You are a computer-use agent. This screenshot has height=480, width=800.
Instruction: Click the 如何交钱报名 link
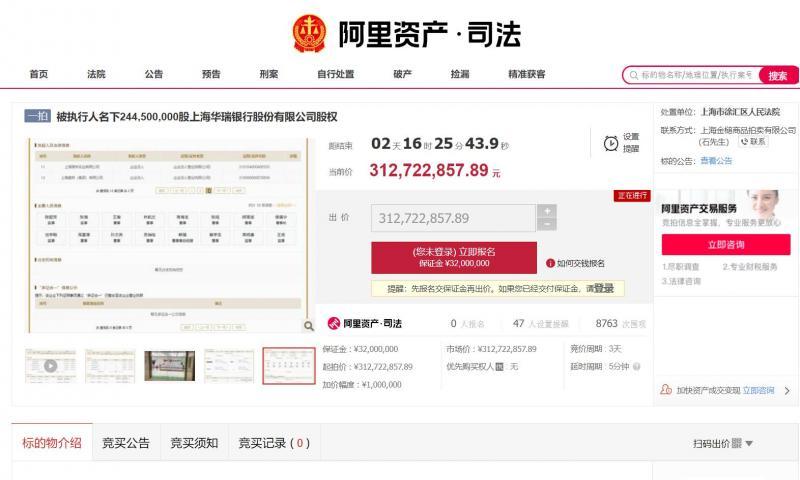click(581, 263)
